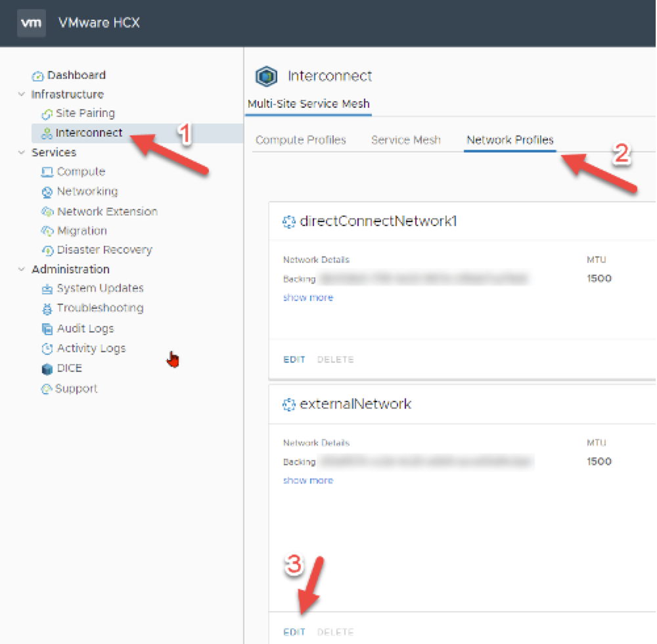Delete the externalNetwork profile
Image resolution: width=657 pixels, height=644 pixels.
335,632
